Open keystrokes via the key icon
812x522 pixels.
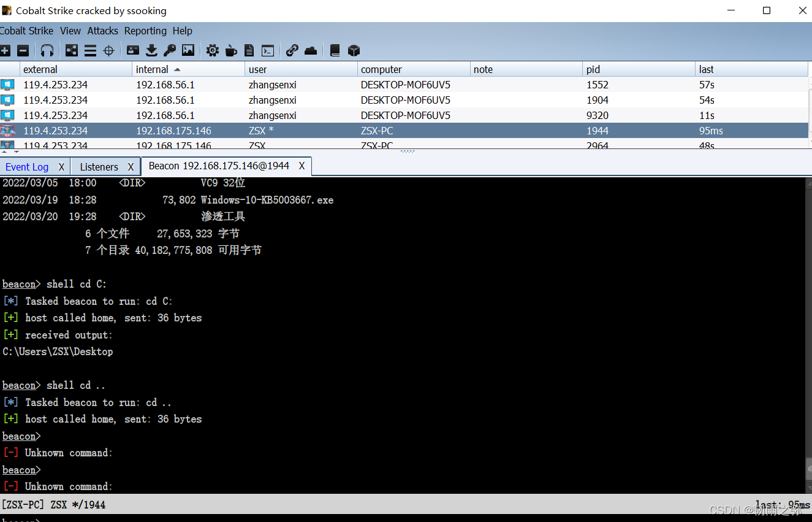[x=170, y=50]
